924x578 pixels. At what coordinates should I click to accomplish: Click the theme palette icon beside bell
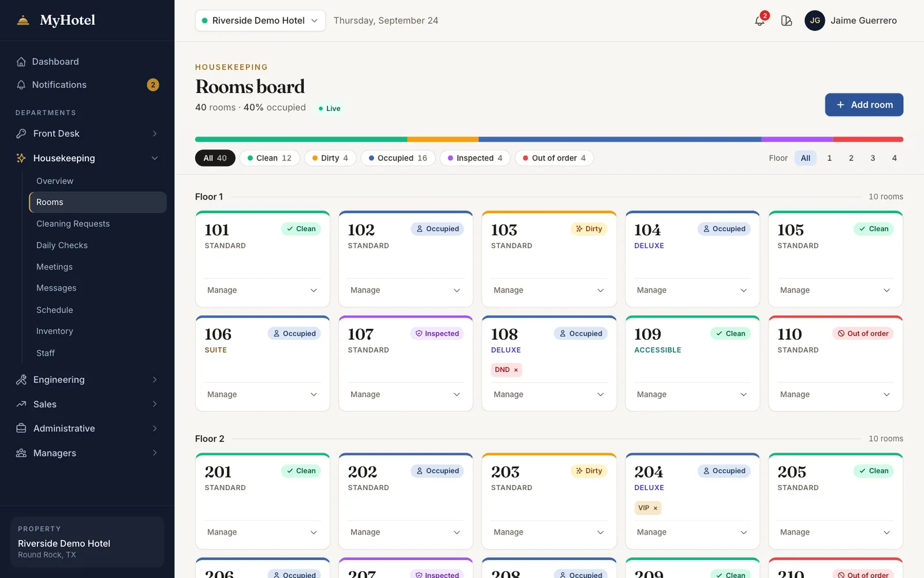(x=787, y=21)
